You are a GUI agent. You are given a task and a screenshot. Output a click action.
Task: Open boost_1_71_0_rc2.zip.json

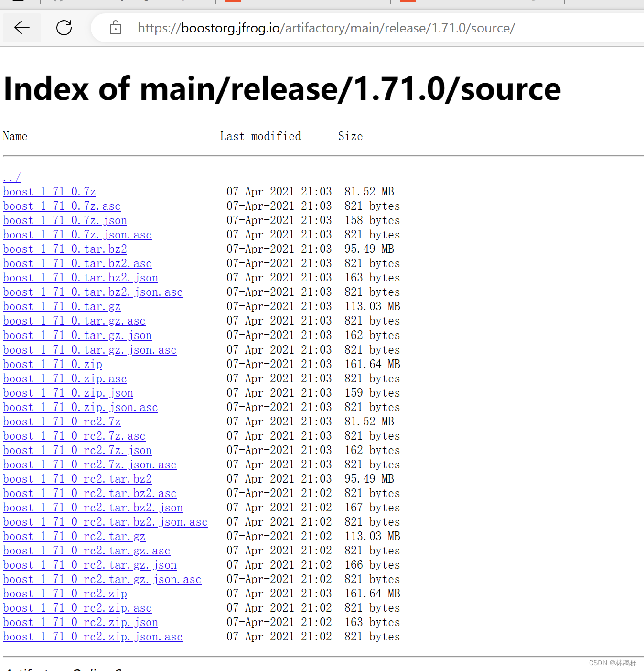tap(80, 622)
